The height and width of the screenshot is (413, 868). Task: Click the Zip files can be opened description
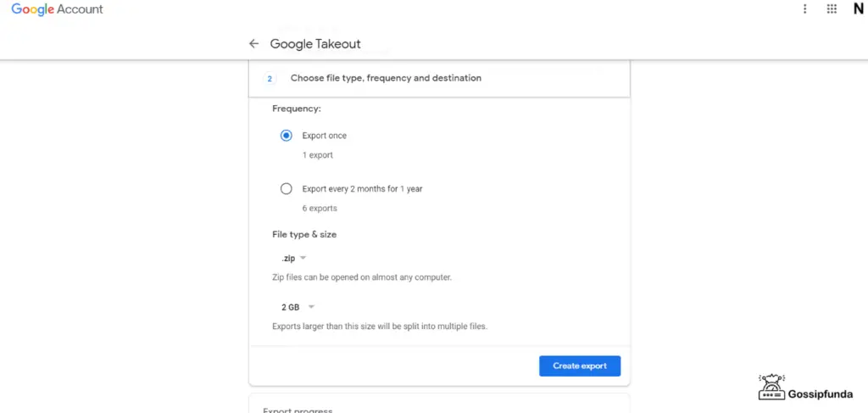(362, 277)
